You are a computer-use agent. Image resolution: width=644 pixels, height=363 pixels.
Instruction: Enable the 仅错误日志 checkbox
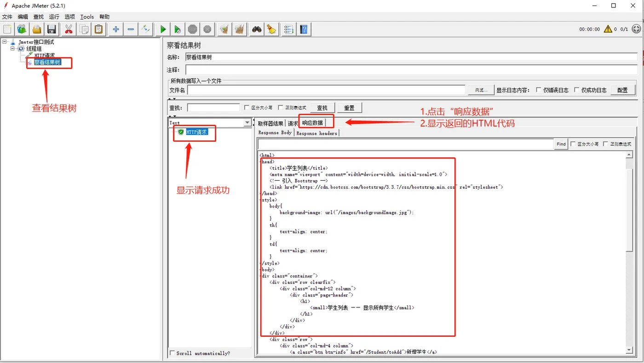539,90
